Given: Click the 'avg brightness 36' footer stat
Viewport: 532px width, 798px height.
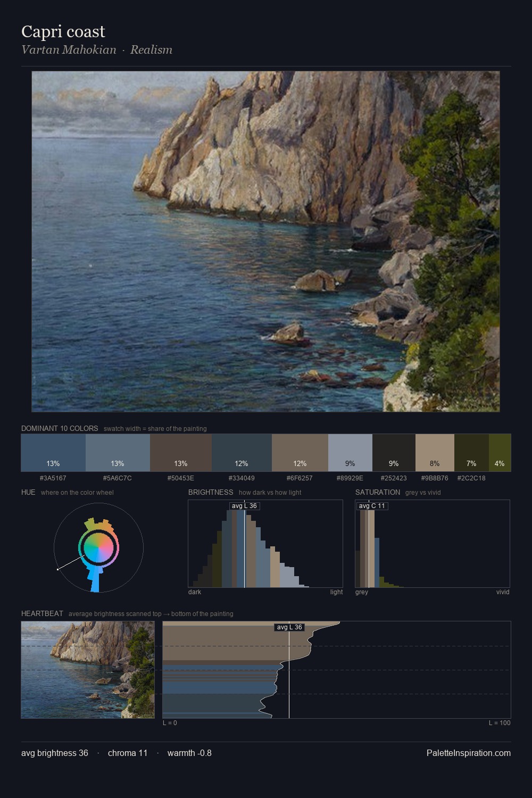Looking at the screenshot, I should click(x=55, y=753).
